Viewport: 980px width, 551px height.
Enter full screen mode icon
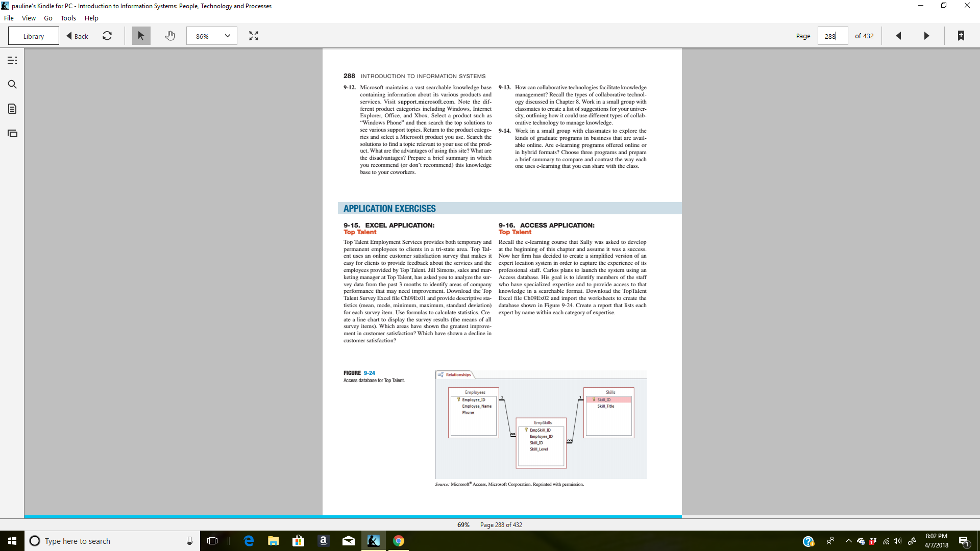point(254,36)
